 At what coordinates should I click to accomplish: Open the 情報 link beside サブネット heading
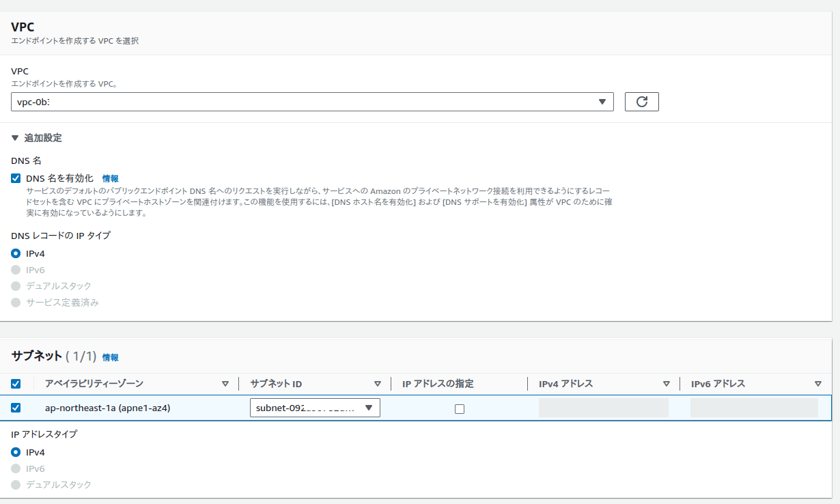111,357
